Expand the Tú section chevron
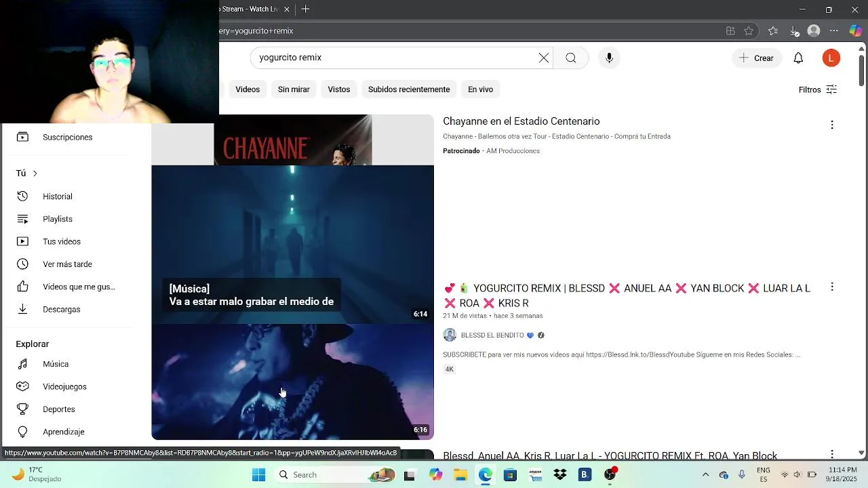The height and width of the screenshot is (488, 868). 35,174
